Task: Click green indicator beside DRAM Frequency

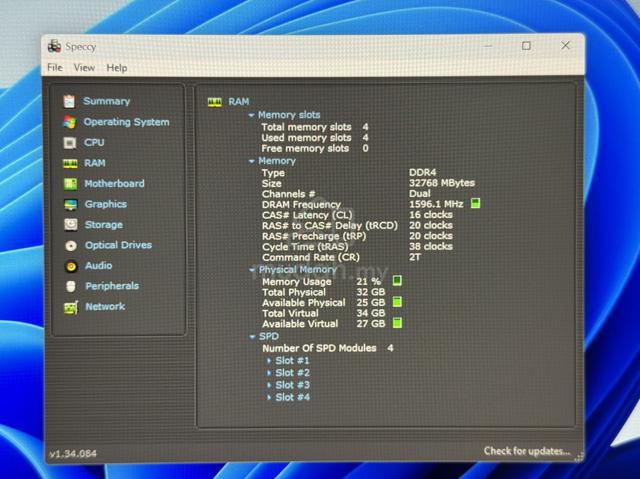Action: 475,203
